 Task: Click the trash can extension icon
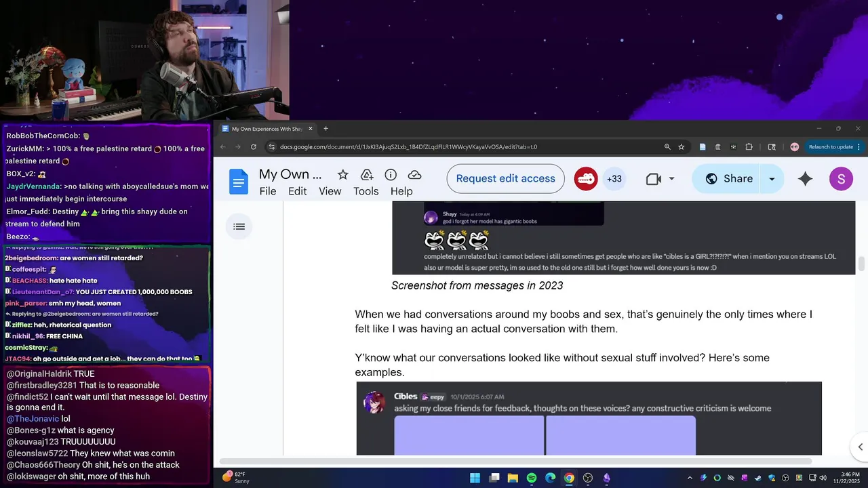click(x=718, y=147)
